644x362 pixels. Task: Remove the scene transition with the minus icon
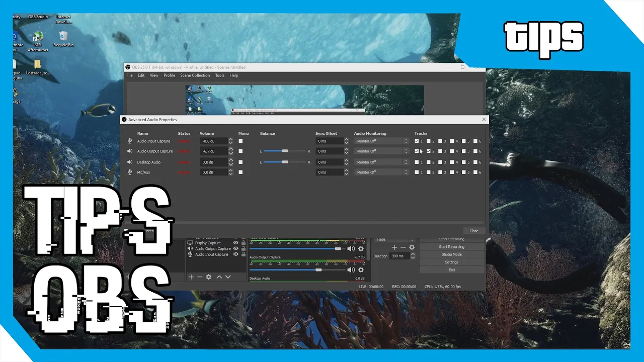coord(403,247)
